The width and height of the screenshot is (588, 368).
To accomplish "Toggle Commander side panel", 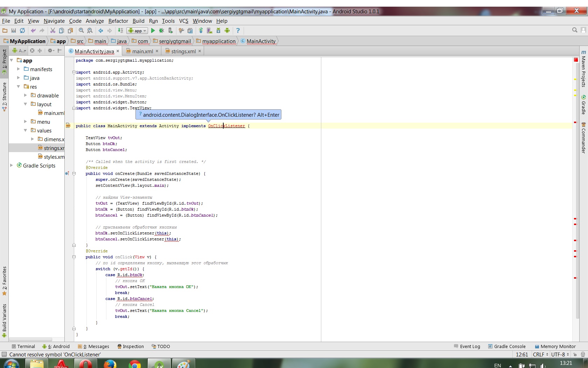I will [x=583, y=137].
